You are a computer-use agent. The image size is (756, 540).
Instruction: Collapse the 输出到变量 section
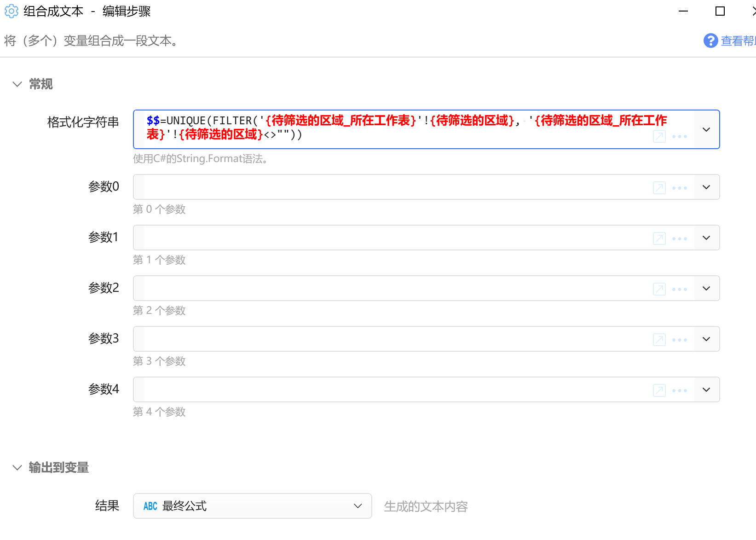click(x=17, y=468)
